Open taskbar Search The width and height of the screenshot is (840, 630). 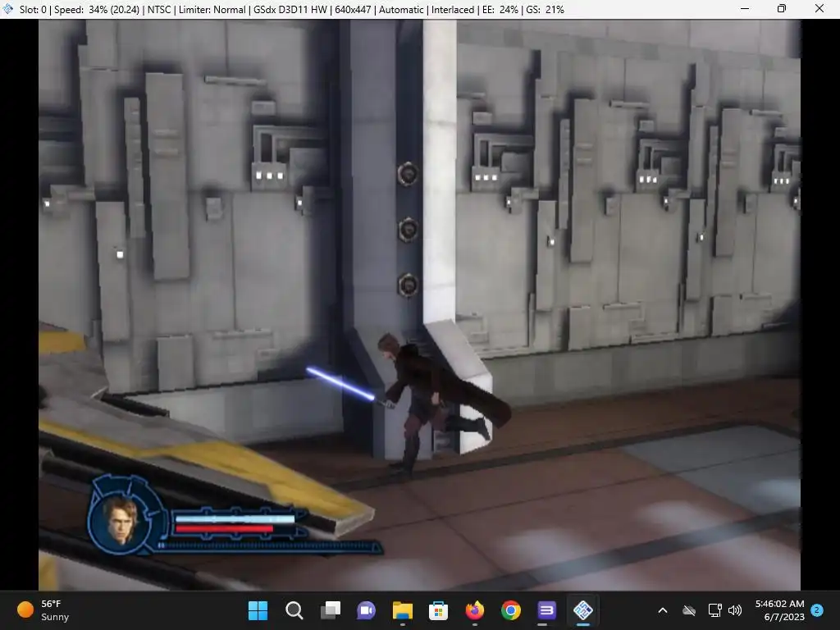(294, 610)
